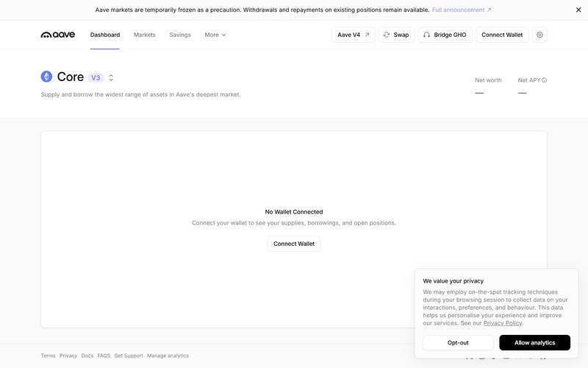588x368 pixels.
Task: Open the settings gear icon
Action: (x=539, y=35)
